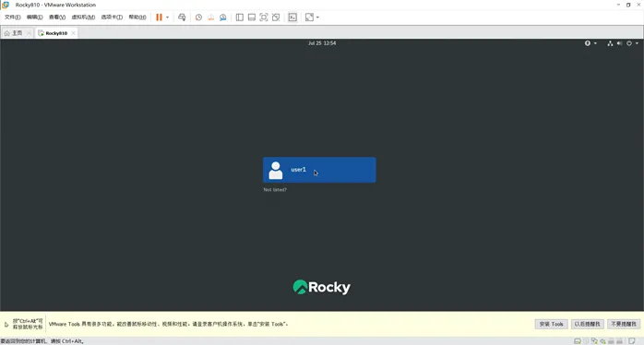Viewport: 644px width, 345px height.
Task: Click the 以后提醒我 button
Action: [588, 324]
